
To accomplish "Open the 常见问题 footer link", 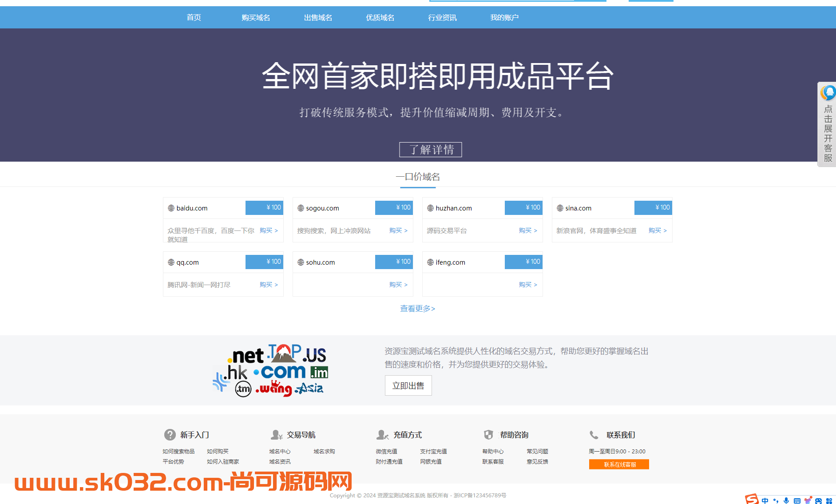I will [537, 452].
